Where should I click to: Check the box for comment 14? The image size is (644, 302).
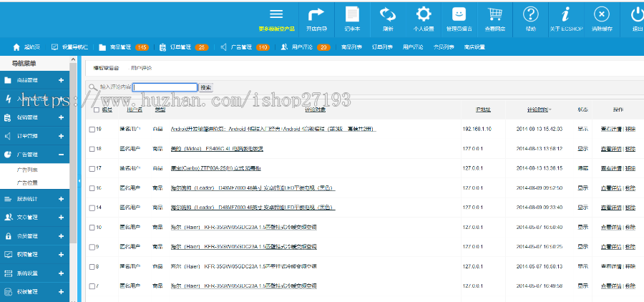(92, 208)
